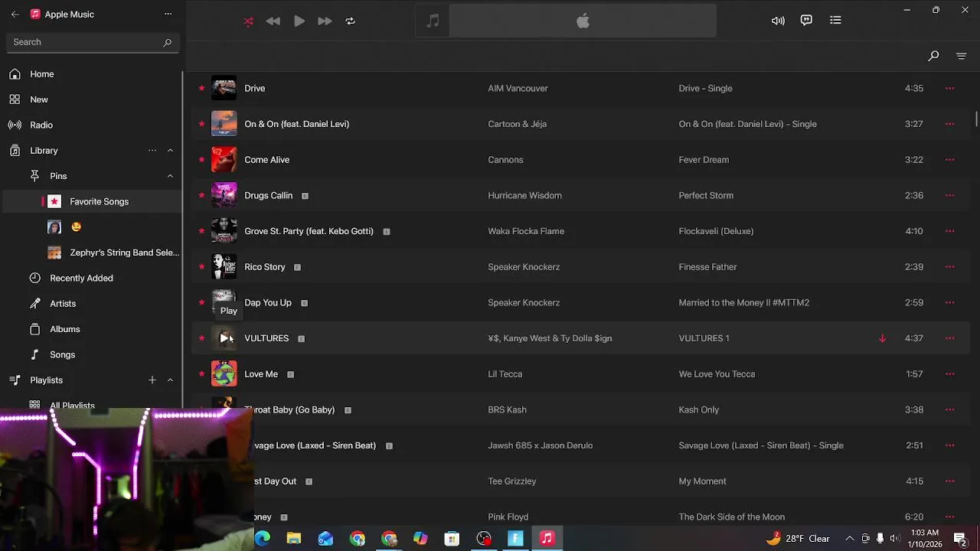Open more options for On & On
Viewport: 980px width, 551px height.
tap(949, 124)
